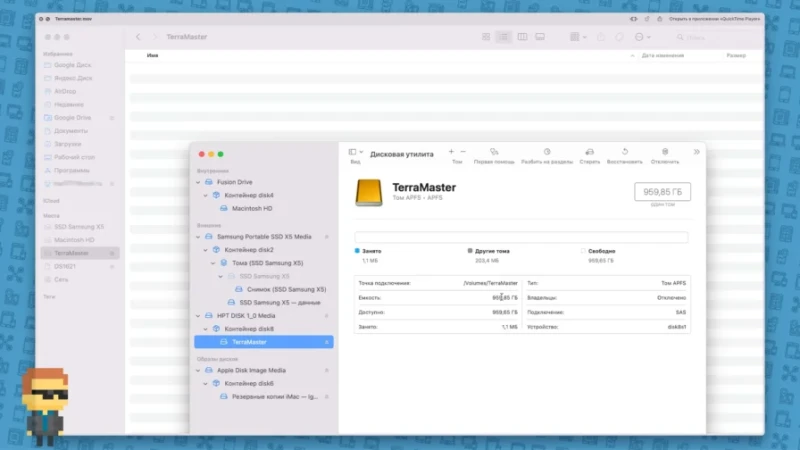Eject the HPT DISK 1_0 Media

click(x=327, y=316)
